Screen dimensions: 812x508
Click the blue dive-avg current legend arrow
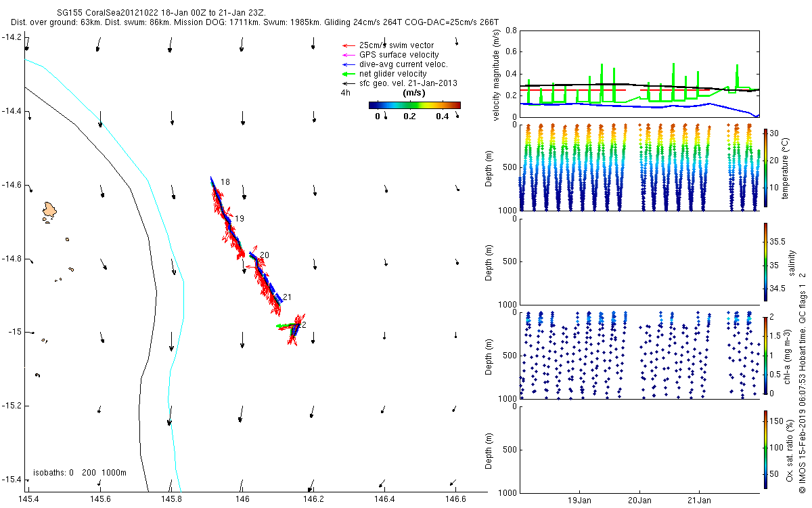click(349, 64)
